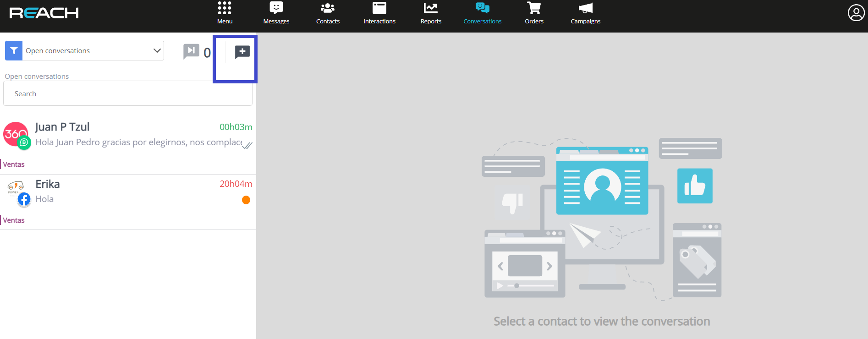This screenshot has width=868, height=339.
Task: Click in the Search conversations field
Action: tap(128, 94)
